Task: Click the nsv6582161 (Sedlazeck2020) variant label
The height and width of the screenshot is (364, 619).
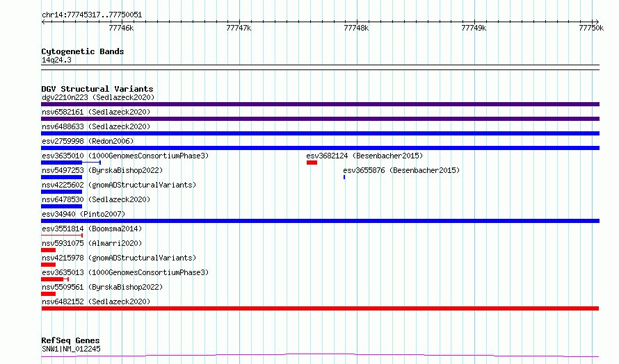Action: click(x=96, y=112)
